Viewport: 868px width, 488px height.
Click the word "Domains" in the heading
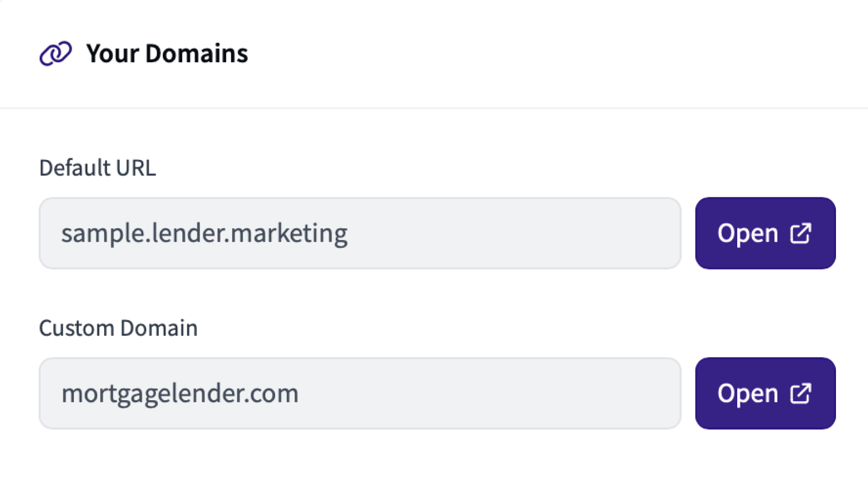click(196, 53)
